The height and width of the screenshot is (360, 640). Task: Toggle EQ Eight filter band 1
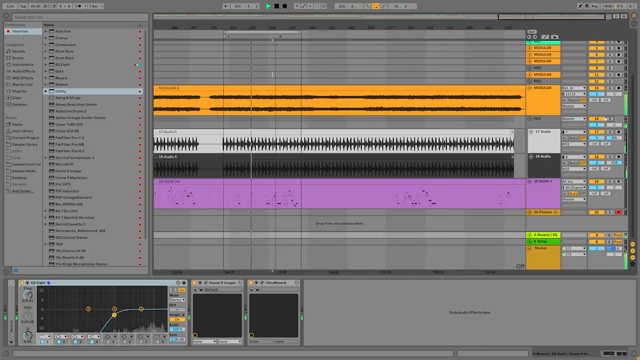tap(42, 342)
